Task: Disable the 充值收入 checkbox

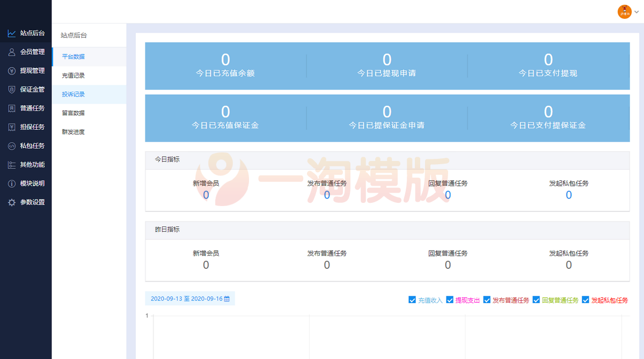Action: point(412,300)
